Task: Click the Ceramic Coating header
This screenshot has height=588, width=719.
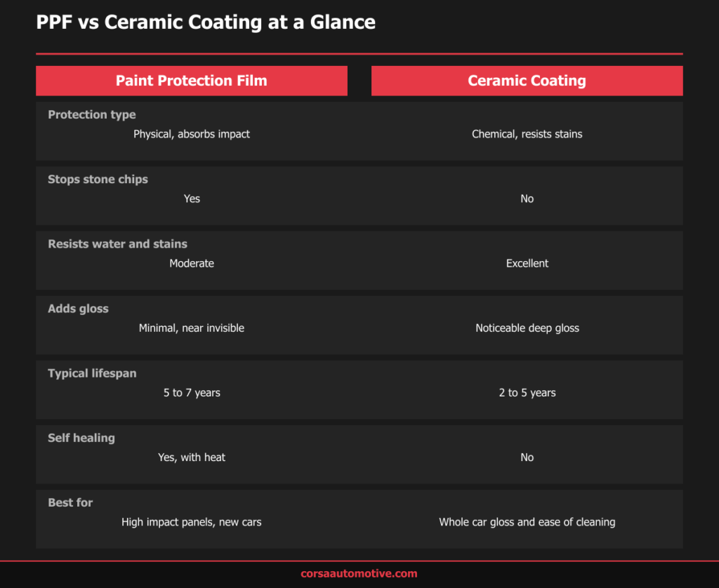Action: pyautogui.click(x=527, y=81)
